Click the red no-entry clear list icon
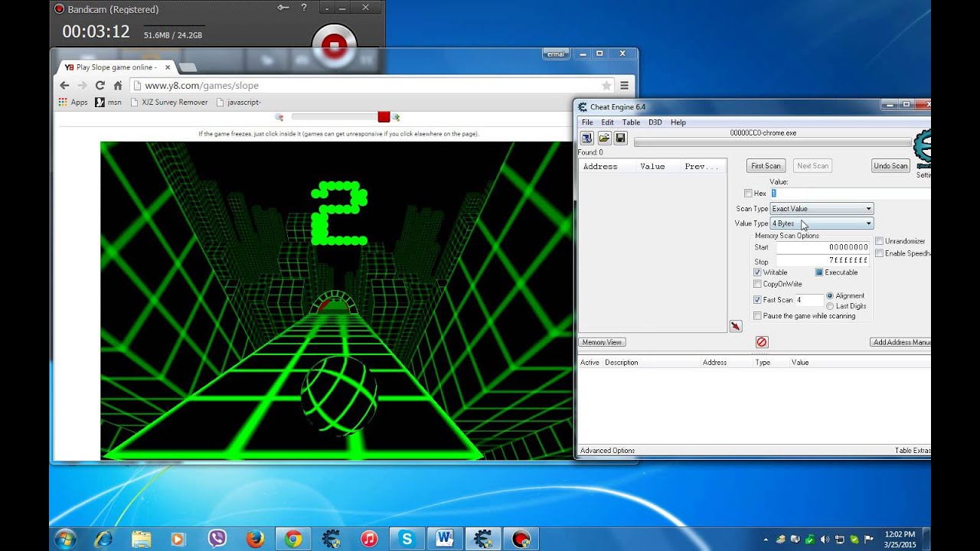980x551 pixels. pos(761,342)
